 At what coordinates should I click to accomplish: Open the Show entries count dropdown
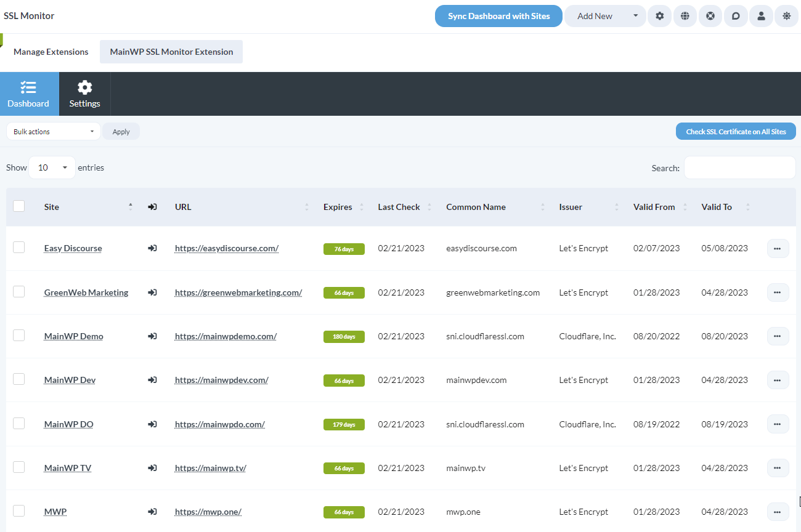(52, 167)
